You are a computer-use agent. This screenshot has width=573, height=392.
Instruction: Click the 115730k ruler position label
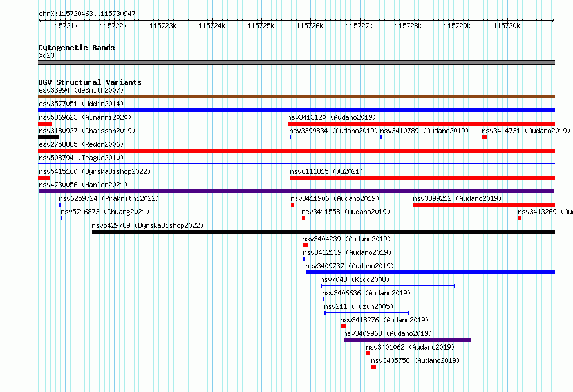coord(507,26)
